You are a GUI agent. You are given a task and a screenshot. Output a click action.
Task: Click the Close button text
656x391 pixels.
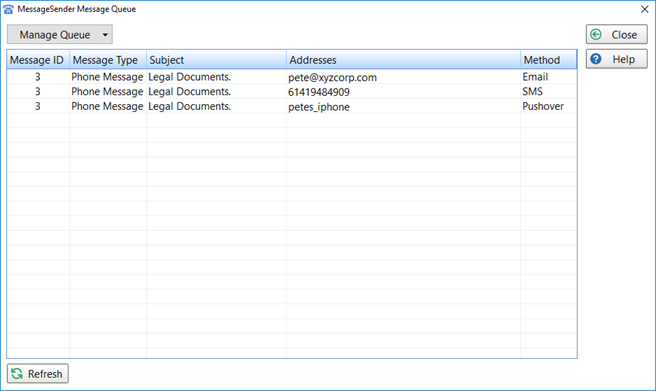coord(624,35)
